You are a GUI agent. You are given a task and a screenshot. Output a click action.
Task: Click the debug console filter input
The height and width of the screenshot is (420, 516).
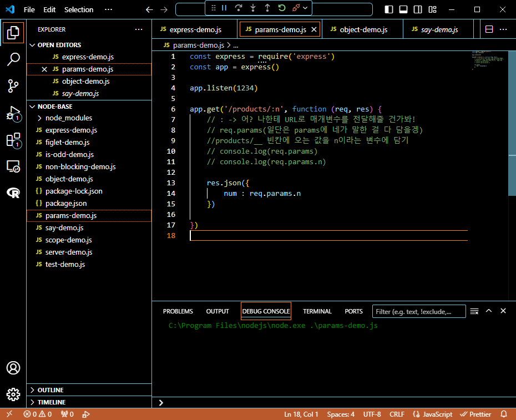[x=419, y=311]
